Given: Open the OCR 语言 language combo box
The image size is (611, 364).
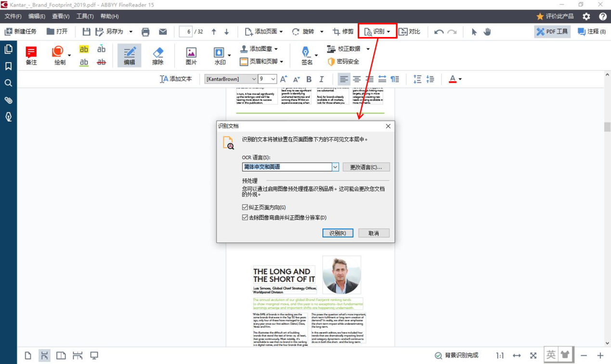Looking at the screenshot, I should point(290,167).
